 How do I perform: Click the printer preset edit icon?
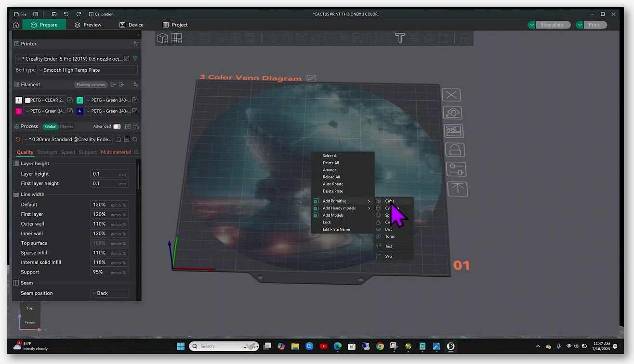[x=127, y=58]
